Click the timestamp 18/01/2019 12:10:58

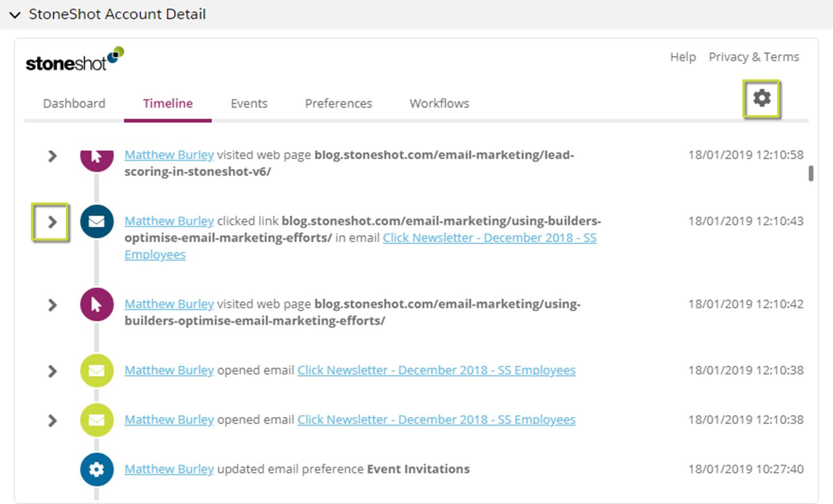click(746, 155)
